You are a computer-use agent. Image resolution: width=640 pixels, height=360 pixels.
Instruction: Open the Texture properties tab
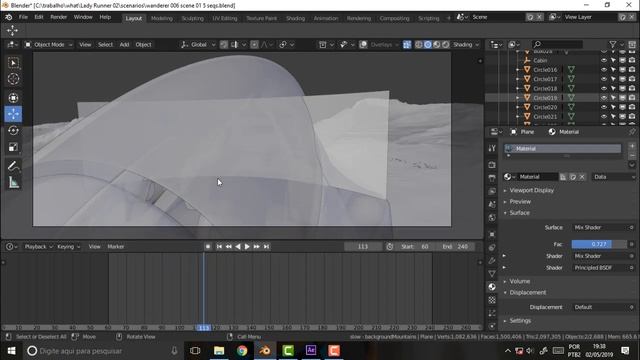point(492,300)
